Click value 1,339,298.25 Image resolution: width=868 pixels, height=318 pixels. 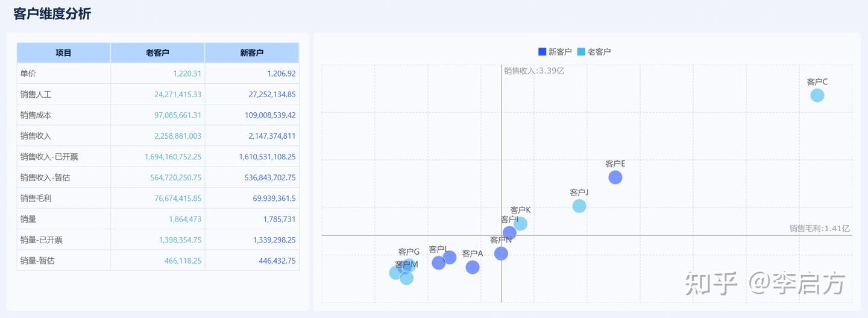point(274,240)
